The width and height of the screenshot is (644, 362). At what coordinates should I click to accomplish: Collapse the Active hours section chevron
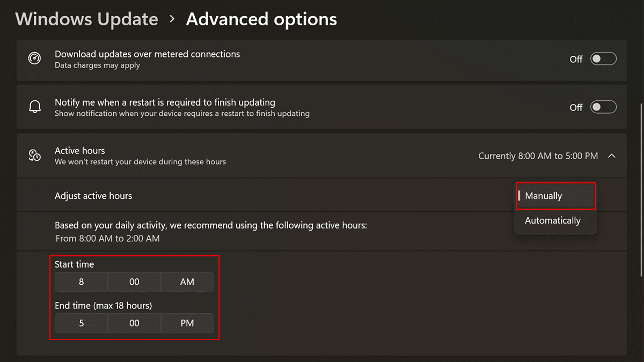611,156
